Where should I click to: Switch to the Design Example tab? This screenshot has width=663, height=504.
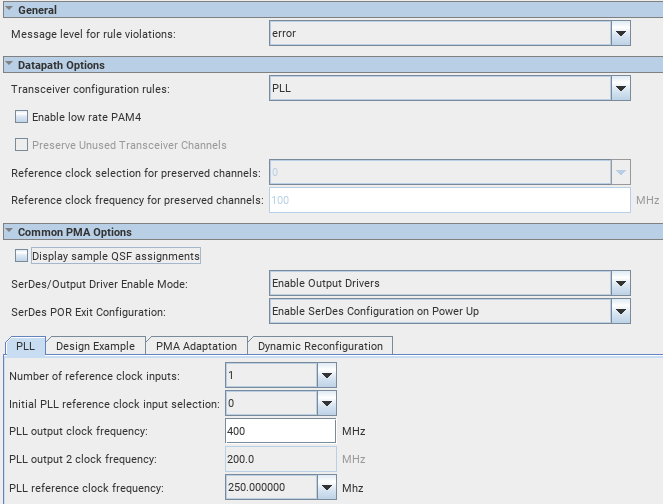coord(95,346)
